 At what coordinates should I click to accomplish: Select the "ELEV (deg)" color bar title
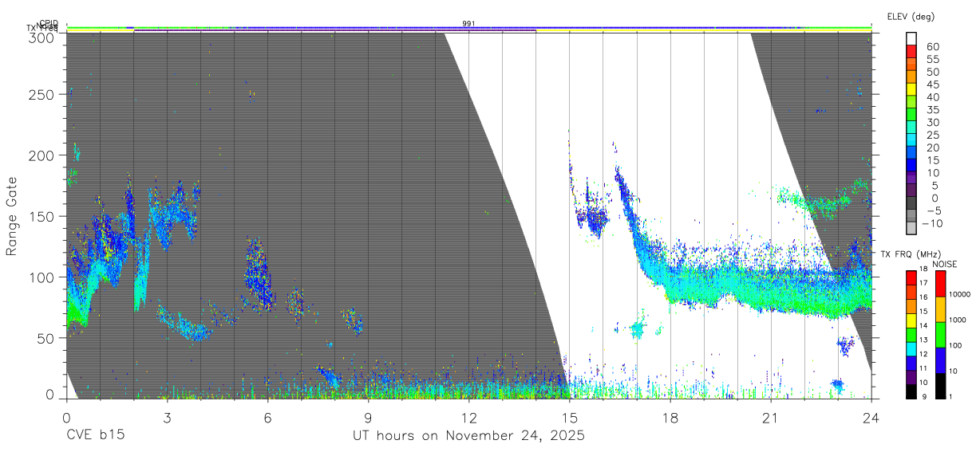[911, 16]
